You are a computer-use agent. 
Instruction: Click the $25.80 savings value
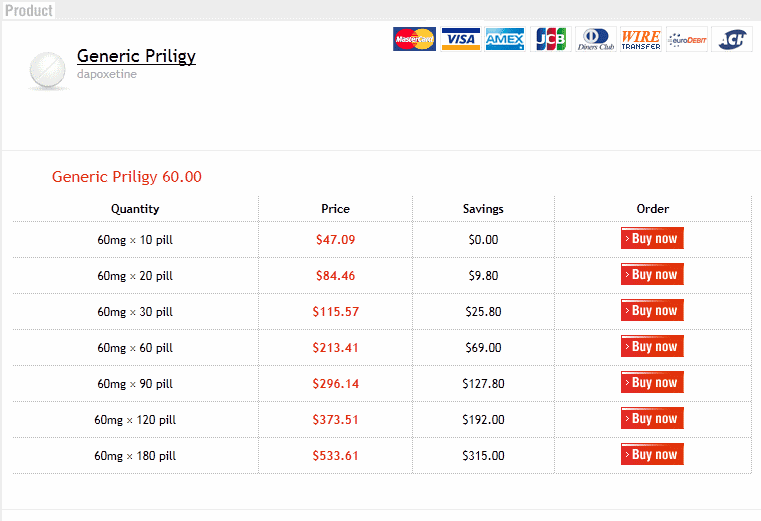483,312
